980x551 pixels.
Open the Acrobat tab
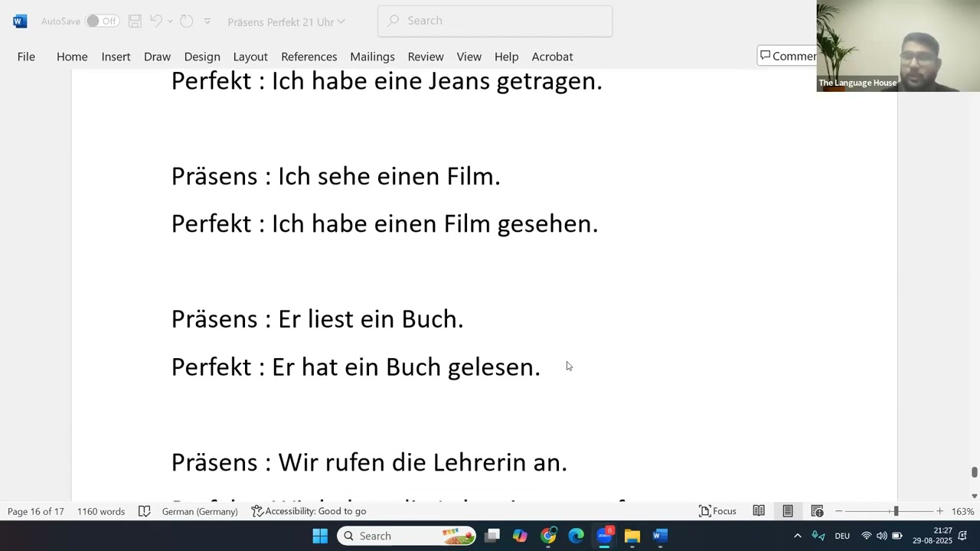pyautogui.click(x=552, y=57)
